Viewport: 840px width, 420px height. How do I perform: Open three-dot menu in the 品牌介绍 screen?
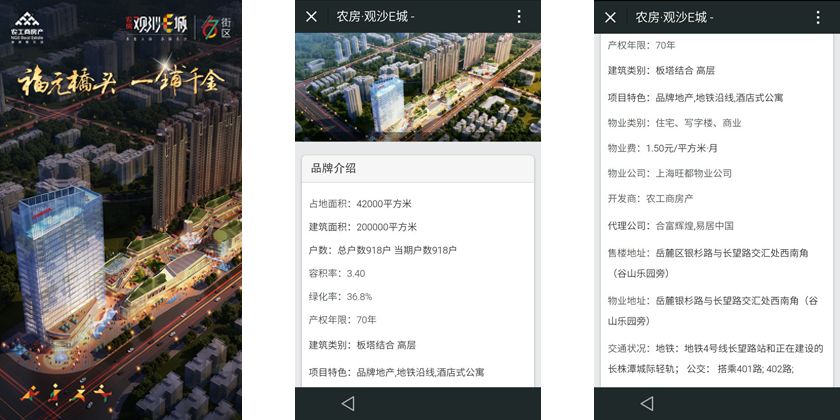(x=519, y=17)
